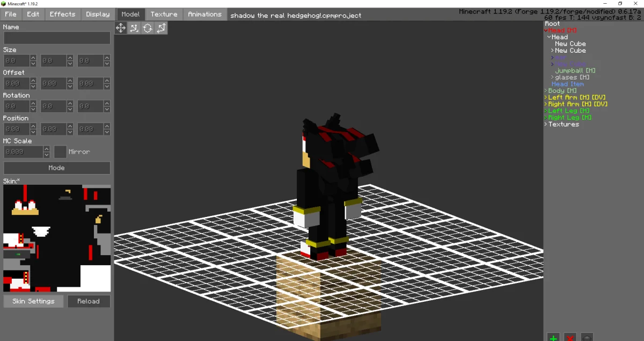Switch to the Model tab
Viewport: 644px width, 341px height.
point(130,14)
